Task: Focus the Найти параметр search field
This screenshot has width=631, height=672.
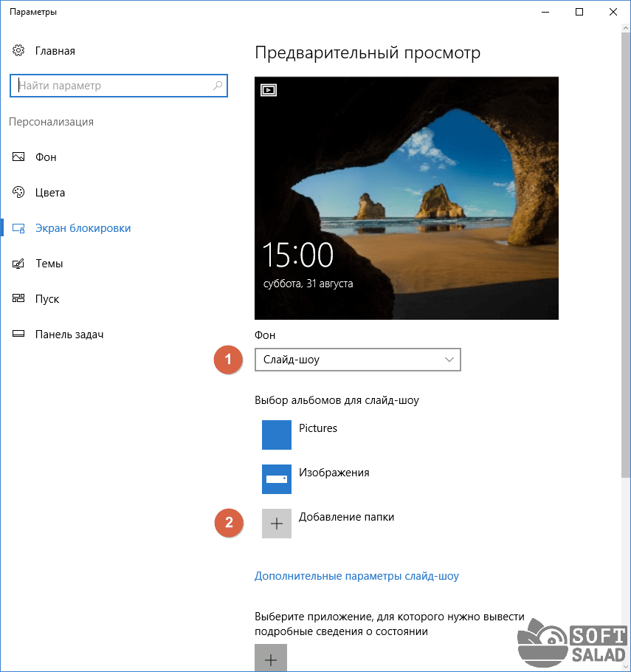Action: (x=119, y=86)
